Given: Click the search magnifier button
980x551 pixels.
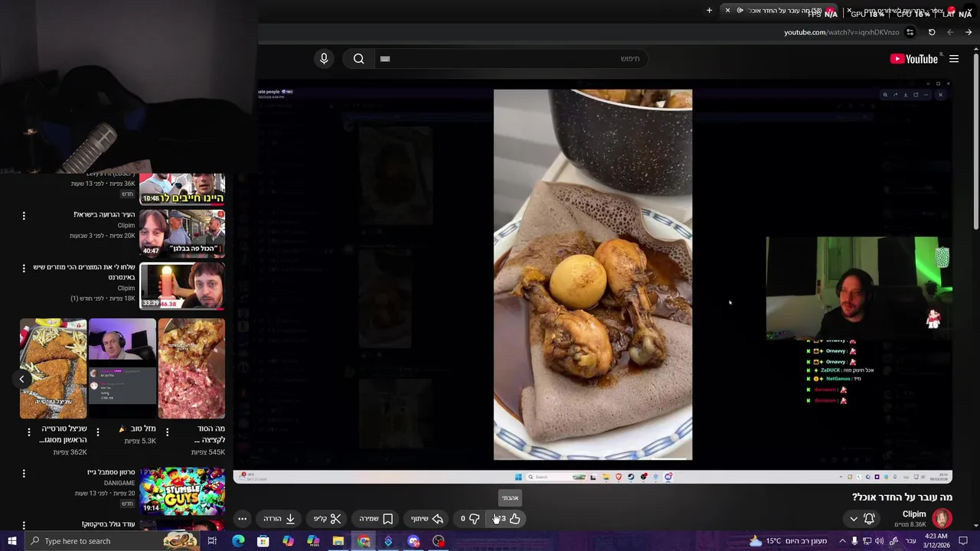Looking at the screenshot, I should click(358, 59).
